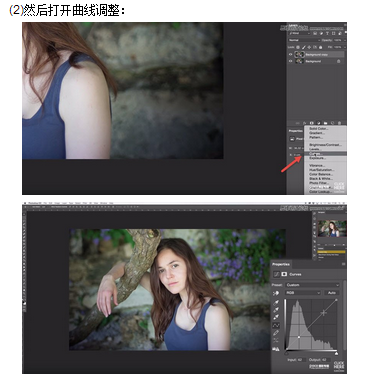Click the Navigator preview thumbnail

tap(332, 228)
